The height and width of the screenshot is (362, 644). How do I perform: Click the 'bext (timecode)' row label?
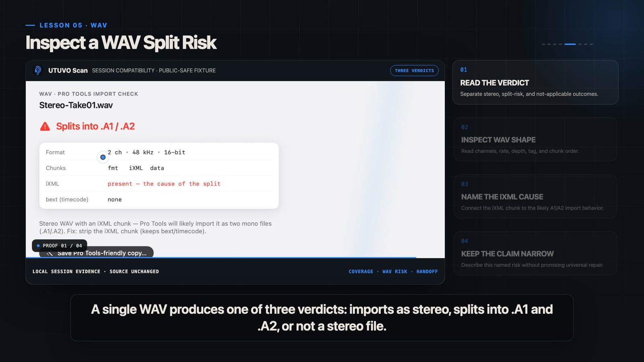click(67, 200)
